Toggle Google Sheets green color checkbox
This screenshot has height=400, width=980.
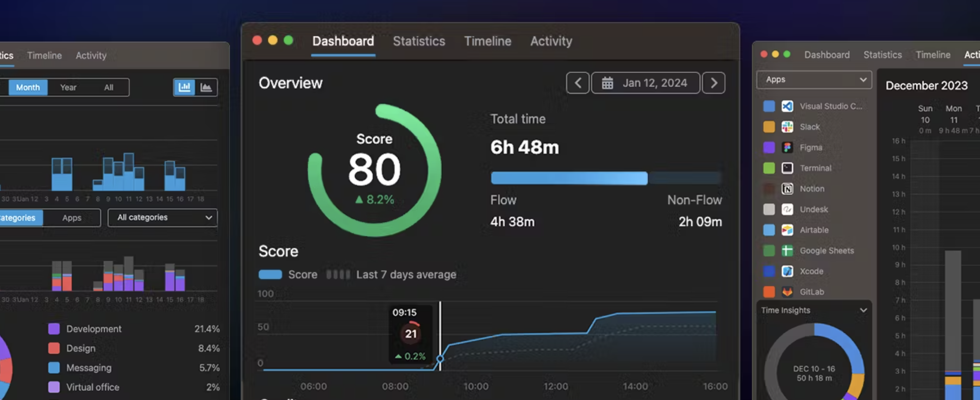tap(769, 251)
